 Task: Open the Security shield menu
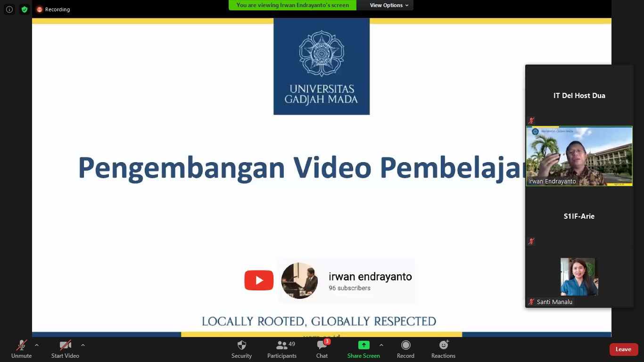click(241, 349)
